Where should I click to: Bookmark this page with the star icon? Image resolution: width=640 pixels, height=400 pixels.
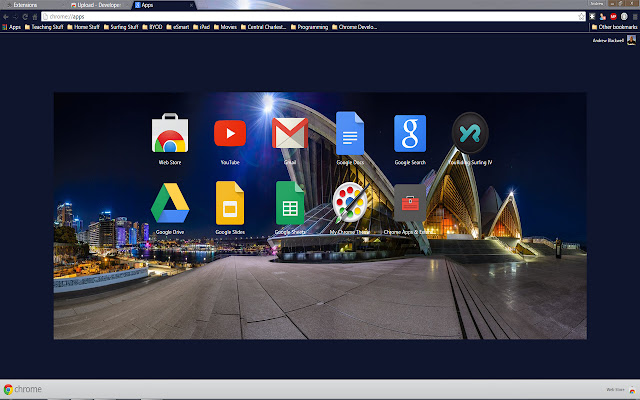tap(582, 17)
